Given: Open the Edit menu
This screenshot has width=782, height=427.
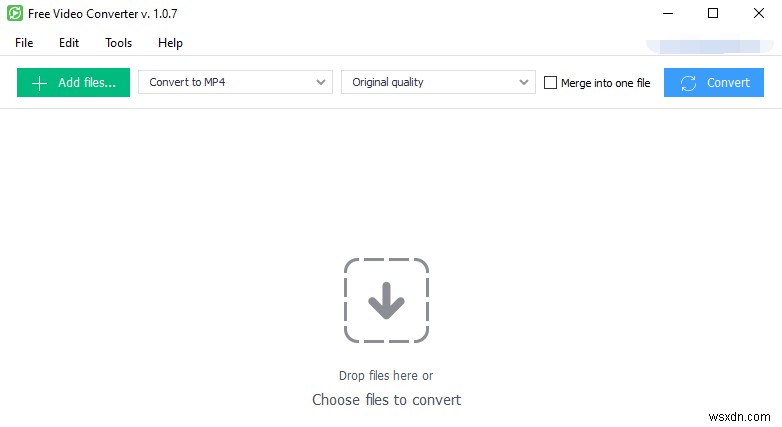Looking at the screenshot, I should 69,43.
